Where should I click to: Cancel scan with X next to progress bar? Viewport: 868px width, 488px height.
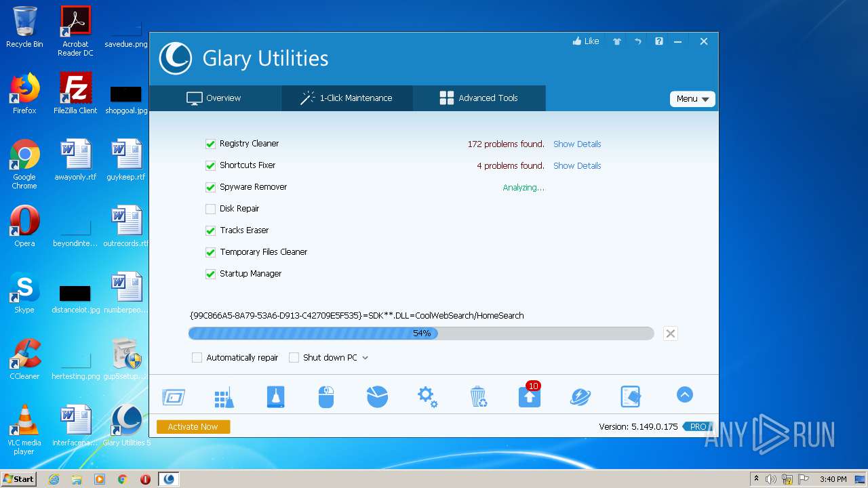coord(670,333)
